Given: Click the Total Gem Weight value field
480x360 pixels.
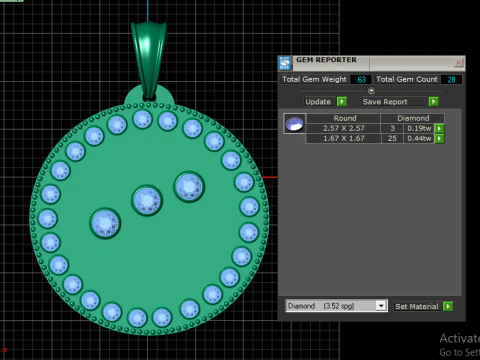Looking at the screenshot, I should click(361, 79).
